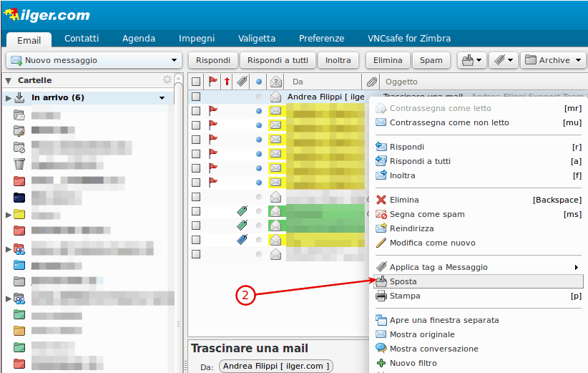Select Sposta from the context menu

click(x=479, y=281)
